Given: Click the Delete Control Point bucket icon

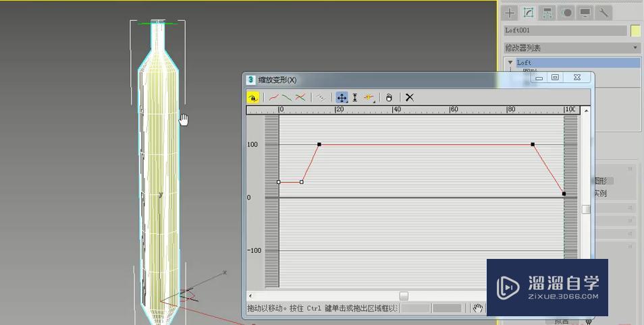Looking at the screenshot, I should (389, 98).
